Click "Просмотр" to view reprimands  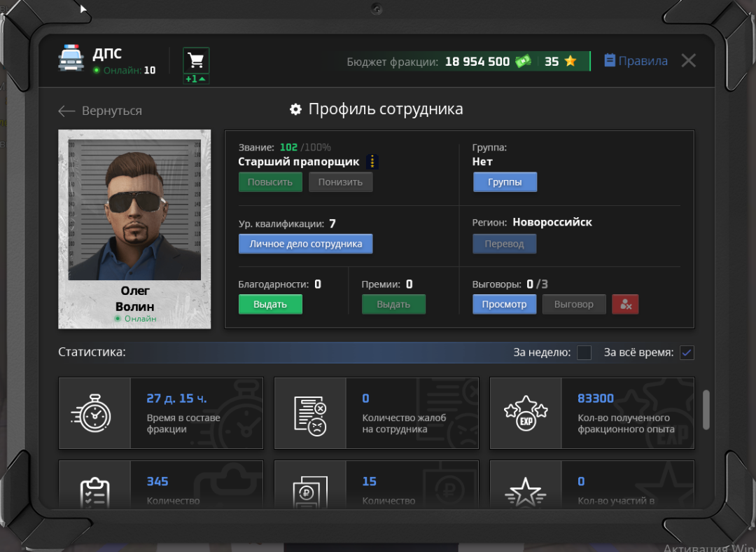[x=504, y=305]
